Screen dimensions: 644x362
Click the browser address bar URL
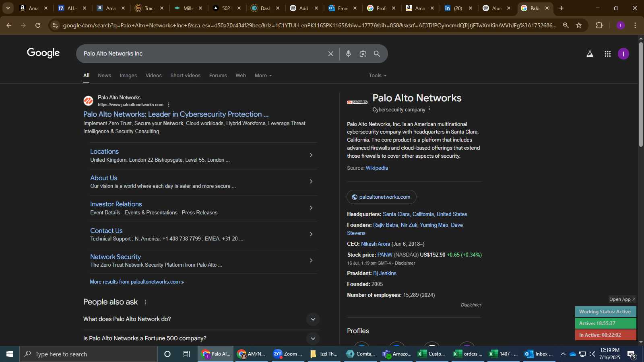[x=310, y=25]
